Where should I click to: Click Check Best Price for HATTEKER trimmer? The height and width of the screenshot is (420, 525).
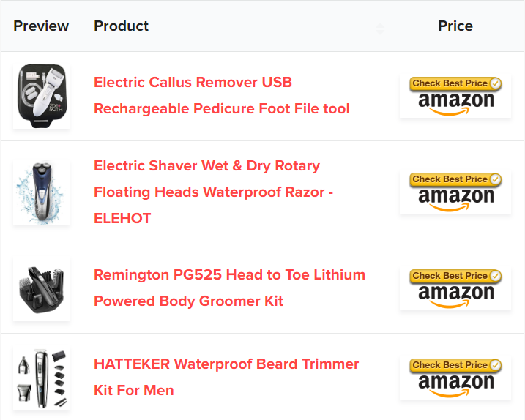click(455, 365)
